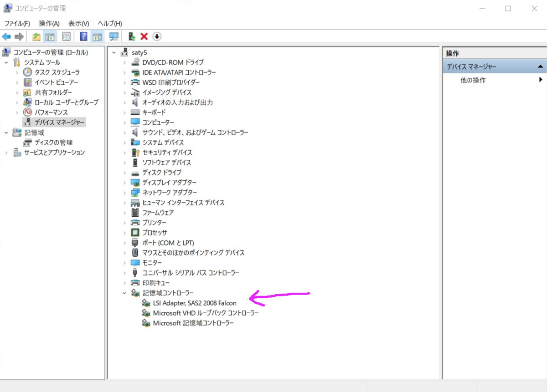Screen dimensions: 547x392
Task: Click the Properties toolbar icon
Action: click(x=66, y=36)
